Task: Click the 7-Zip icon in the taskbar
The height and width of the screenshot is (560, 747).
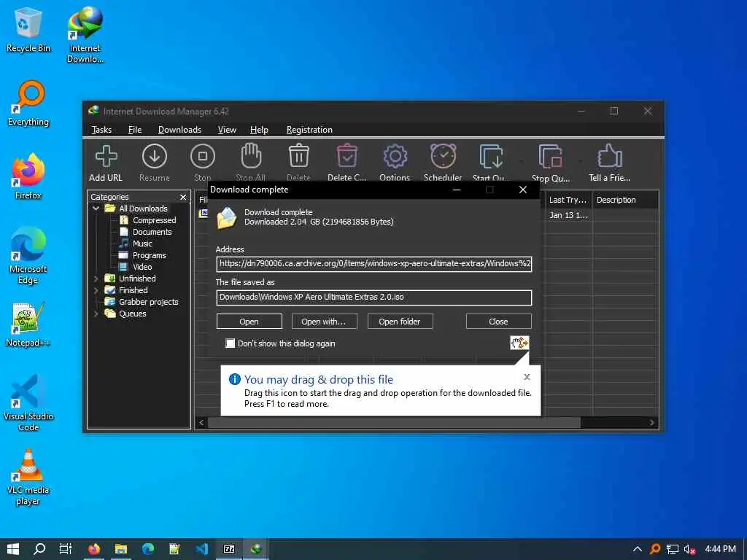Action: tap(229, 549)
